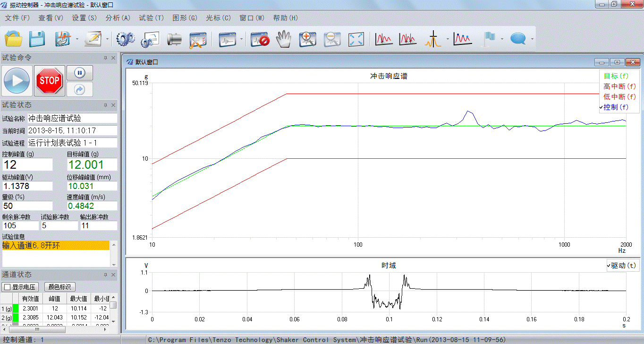Click the flag toolbar icon

pyautogui.click(x=489, y=39)
